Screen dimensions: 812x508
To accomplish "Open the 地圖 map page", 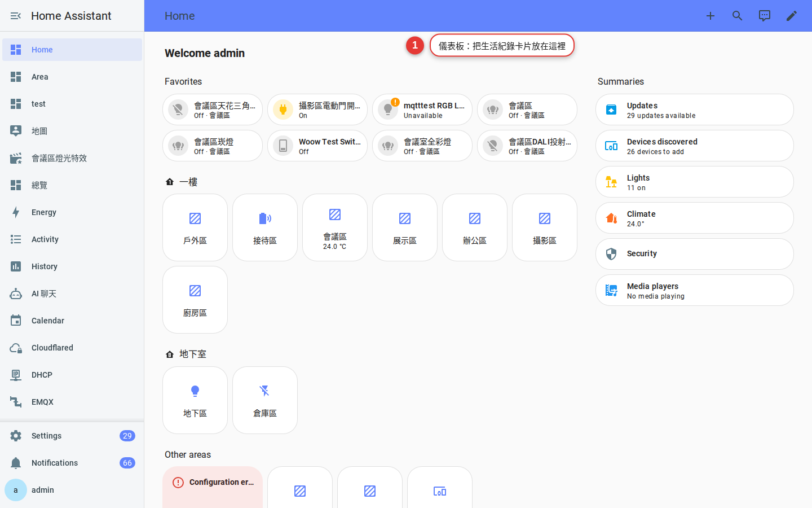I will 72,131.
